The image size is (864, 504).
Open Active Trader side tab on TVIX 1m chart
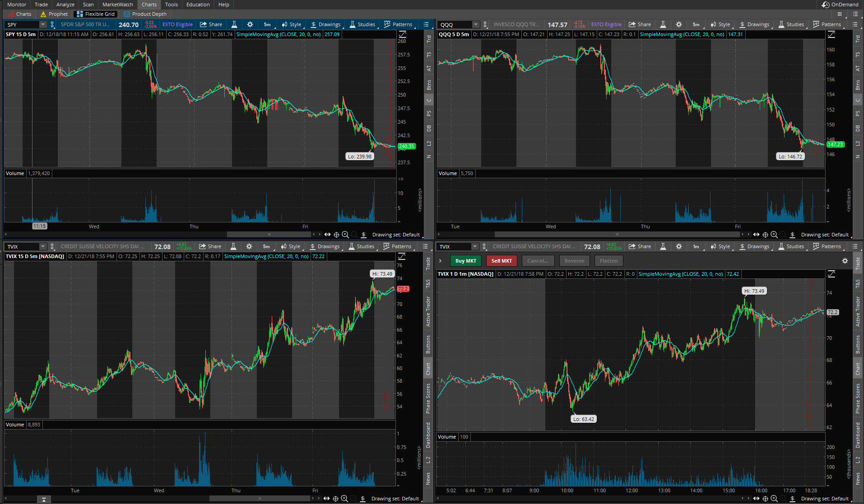[x=858, y=311]
